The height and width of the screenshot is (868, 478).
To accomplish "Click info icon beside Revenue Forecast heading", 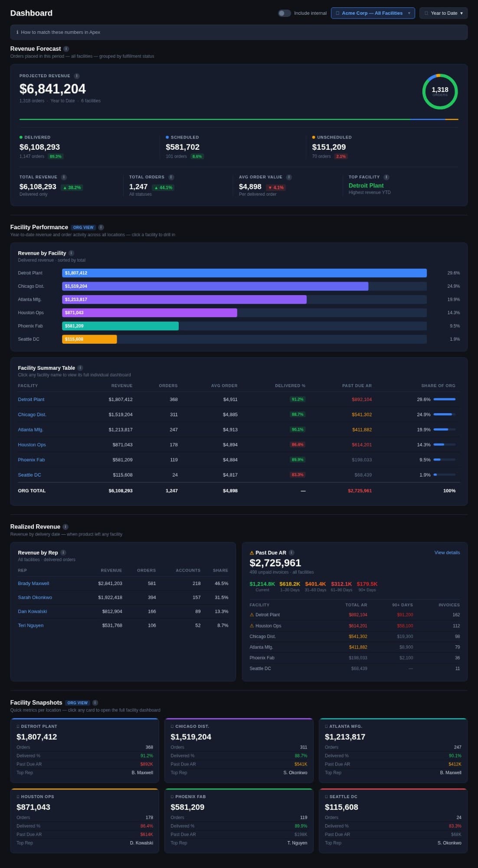I will [x=66, y=49].
